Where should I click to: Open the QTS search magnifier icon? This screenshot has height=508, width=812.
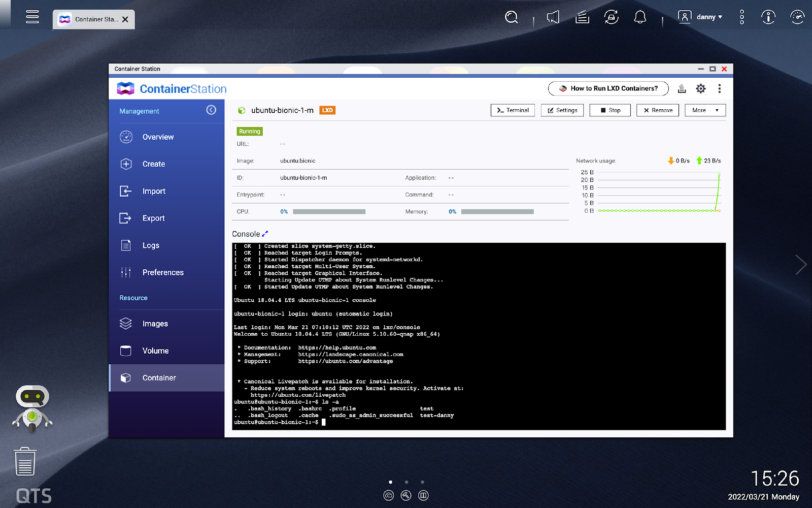pyautogui.click(x=512, y=17)
